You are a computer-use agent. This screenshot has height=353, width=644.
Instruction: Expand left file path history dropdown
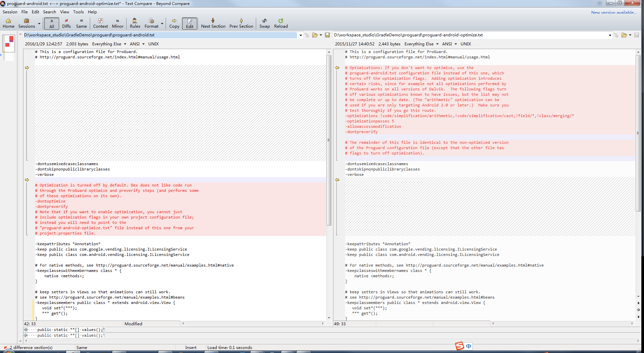tap(301, 35)
